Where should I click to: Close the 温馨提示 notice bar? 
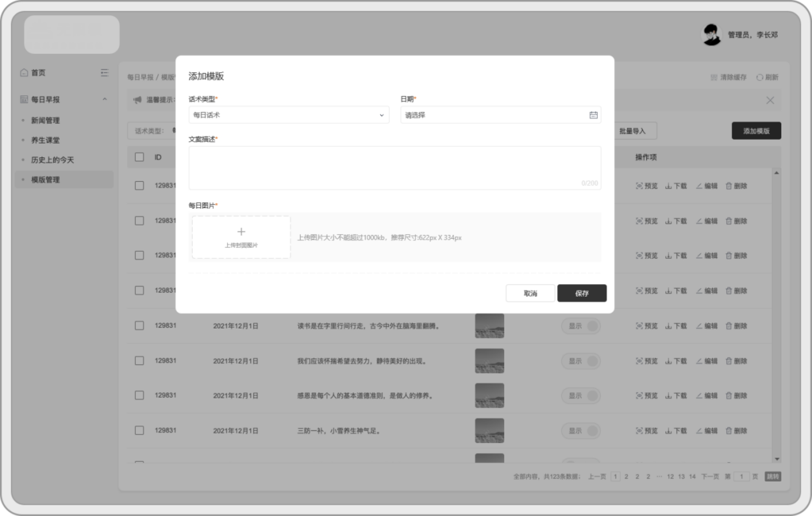770,100
